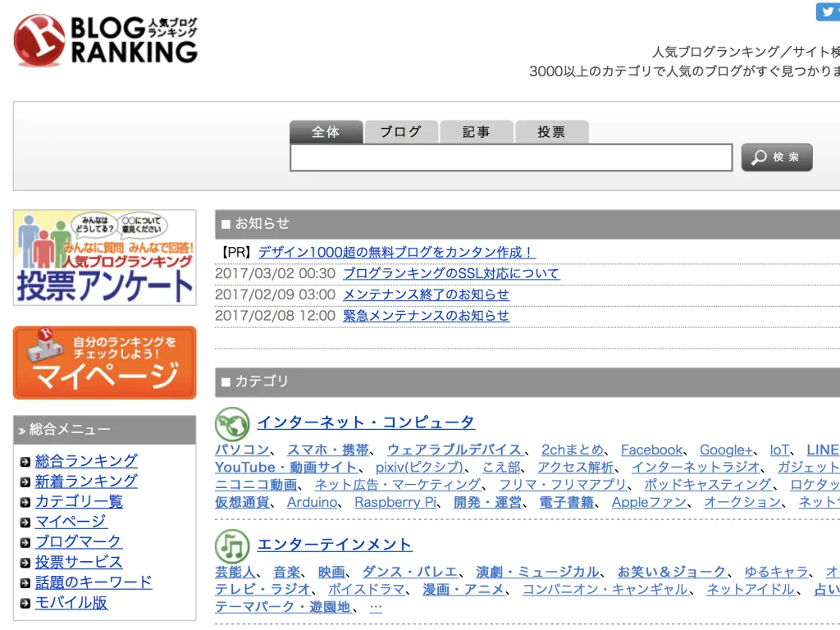Open the エンターテインメント category heading link
Image resolution: width=840 pixels, height=630 pixels.
click(335, 545)
